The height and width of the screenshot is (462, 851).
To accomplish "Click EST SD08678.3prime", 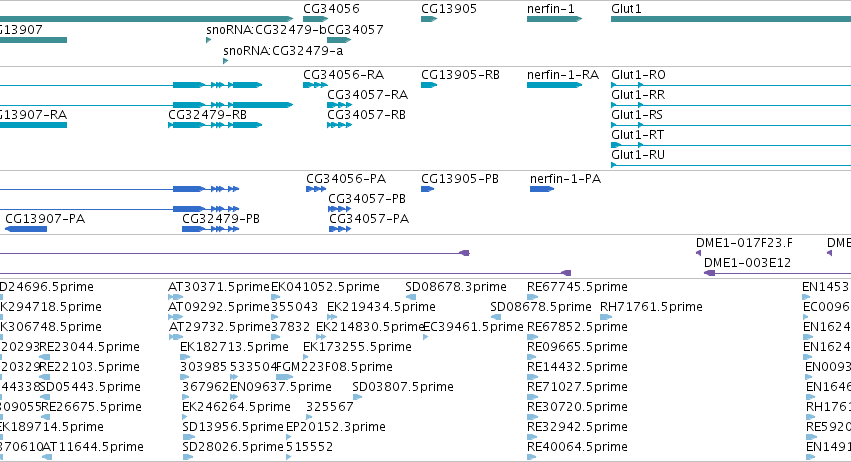I will click(x=456, y=287).
